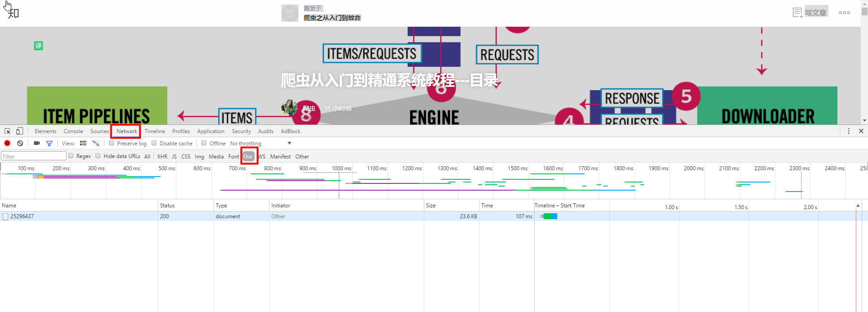Click the capture screenshots camera icon
The width and height of the screenshot is (868, 312).
pyautogui.click(x=37, y=144)
